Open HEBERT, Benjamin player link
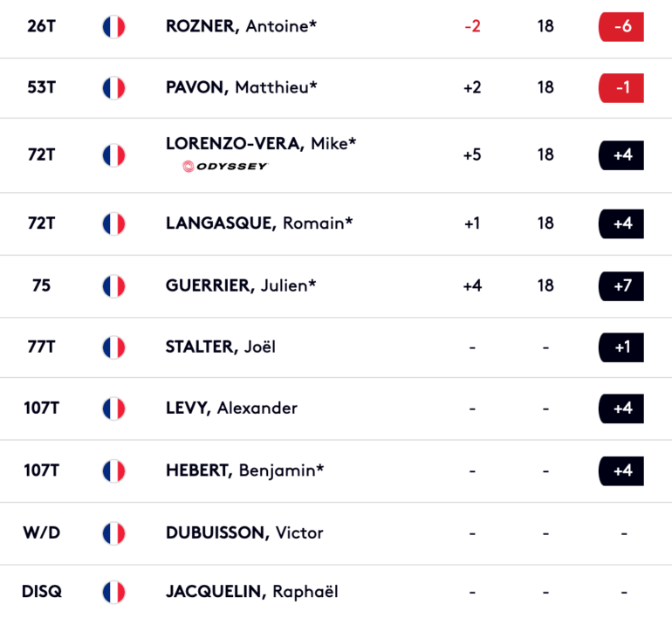 coord(244,470)
